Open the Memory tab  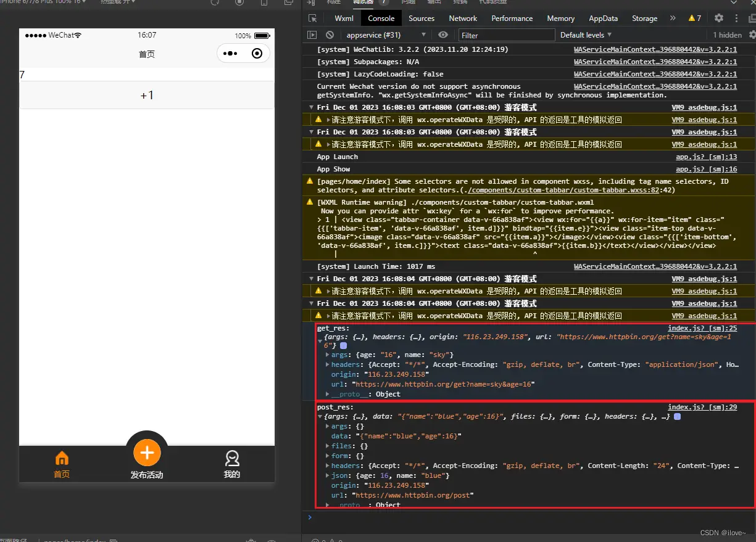pyautogui.click(x=560, y=18)
